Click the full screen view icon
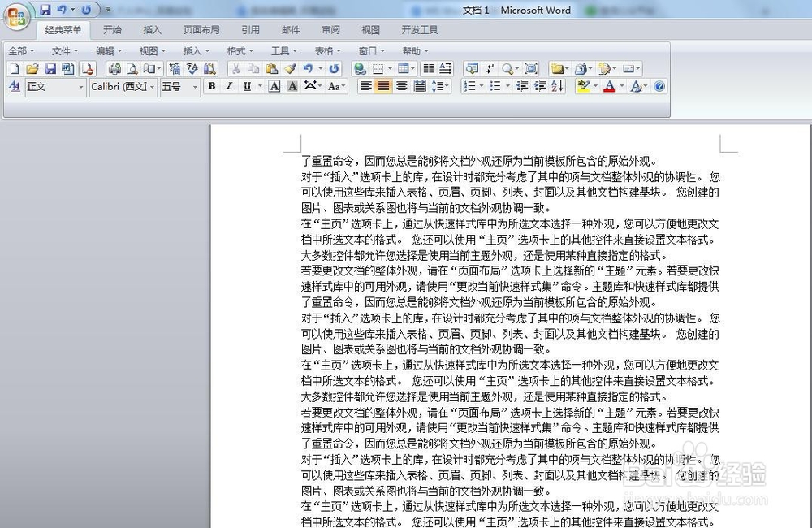The width and height of the screenshot is (812, 528). (x=531, y=68)
